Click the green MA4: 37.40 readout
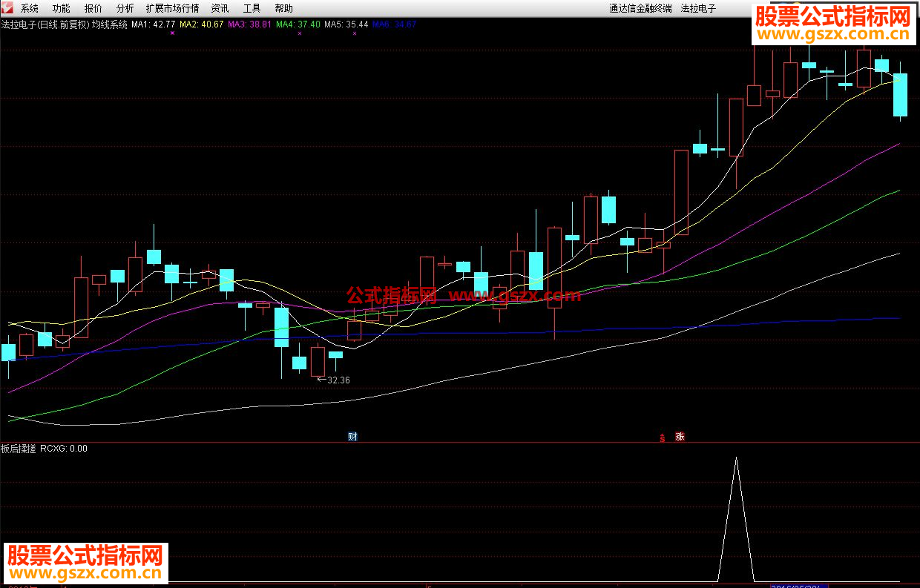Image resolution: width=920 pixels, height=588 pixels. click(298, 24)
